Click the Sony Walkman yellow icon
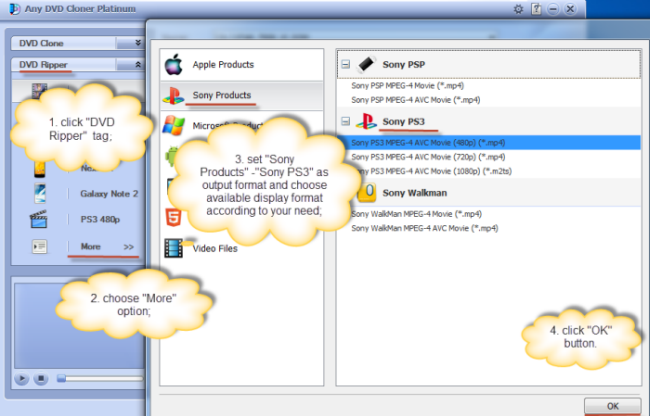 [367, 193]
